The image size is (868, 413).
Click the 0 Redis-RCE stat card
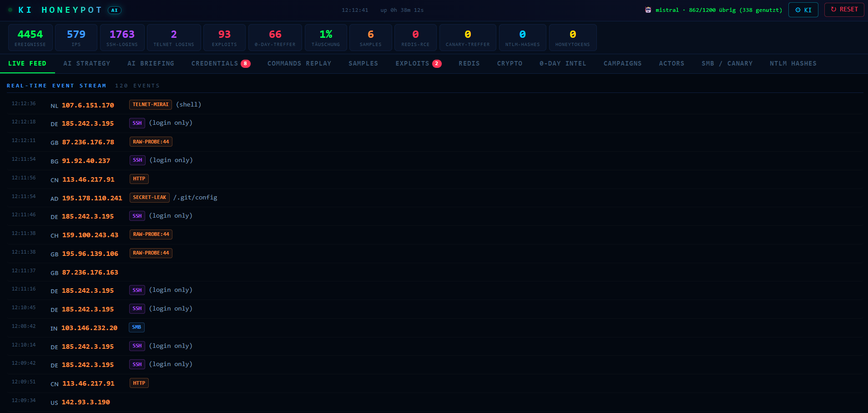pyautogui.click(x=415, y=37)
